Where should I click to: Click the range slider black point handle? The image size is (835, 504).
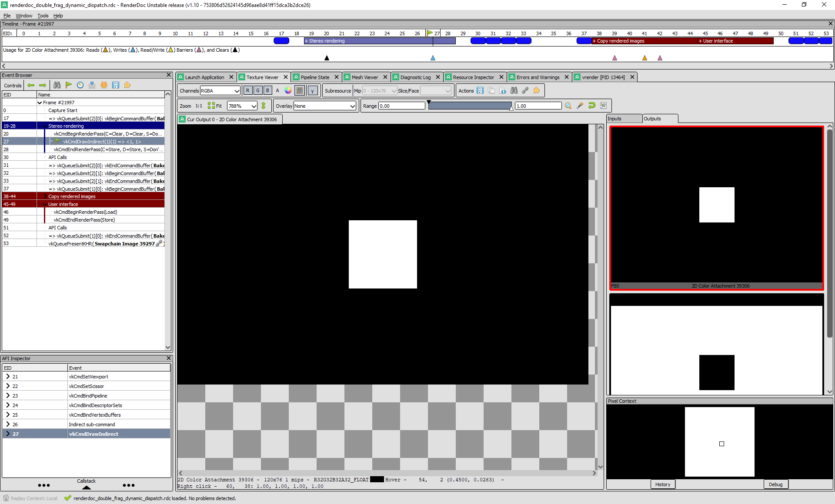tap(429, 103)
